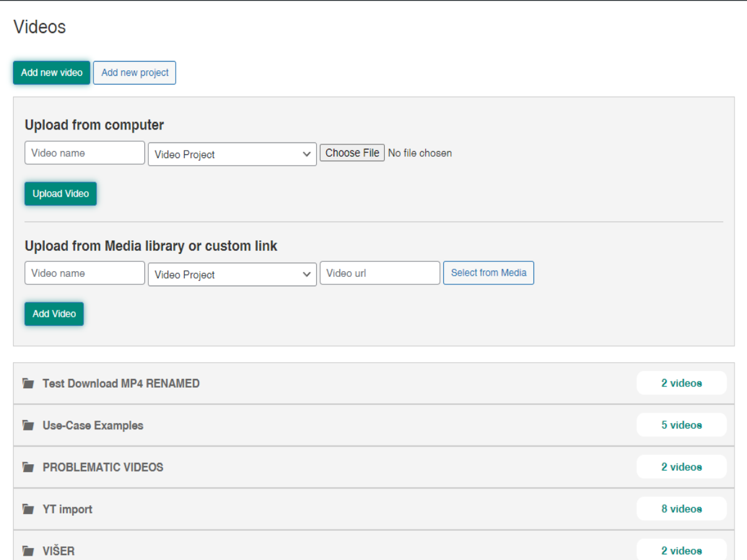Screen dimensions: 747x560
Task: Click the 2 videos badge for VIŠER
Action: click(682, 549)
